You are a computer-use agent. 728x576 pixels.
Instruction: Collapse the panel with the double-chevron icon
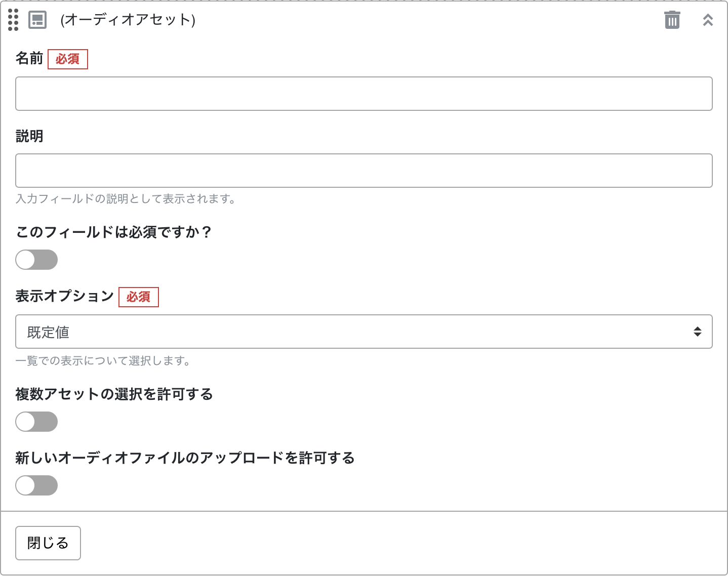(708, 20)
